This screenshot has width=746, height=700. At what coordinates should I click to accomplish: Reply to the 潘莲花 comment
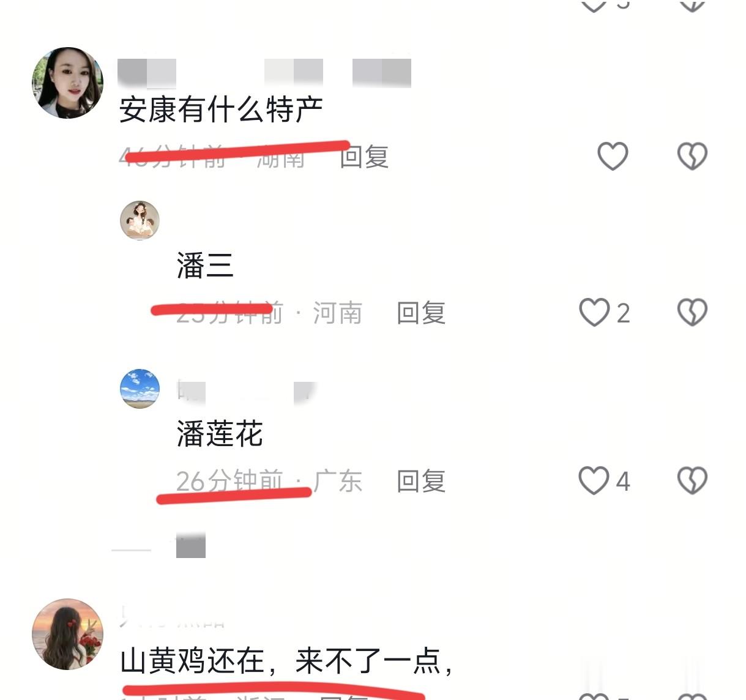421,481
